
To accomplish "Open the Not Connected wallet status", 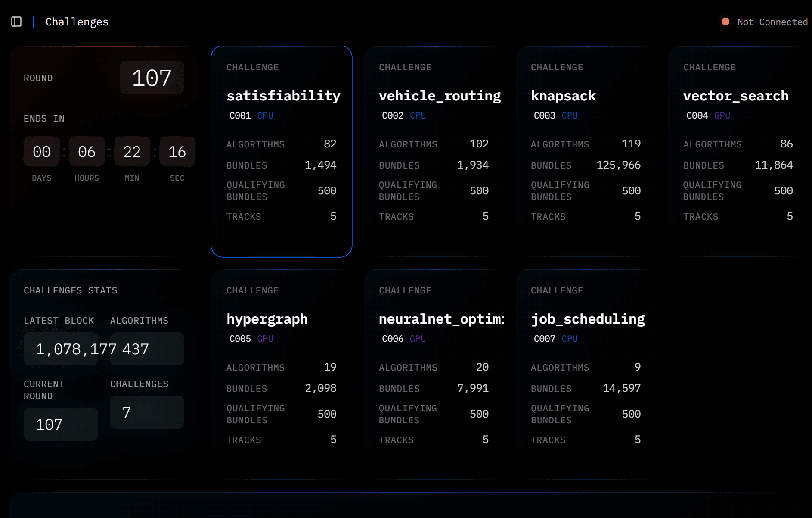I will click(x=772, y=22).
